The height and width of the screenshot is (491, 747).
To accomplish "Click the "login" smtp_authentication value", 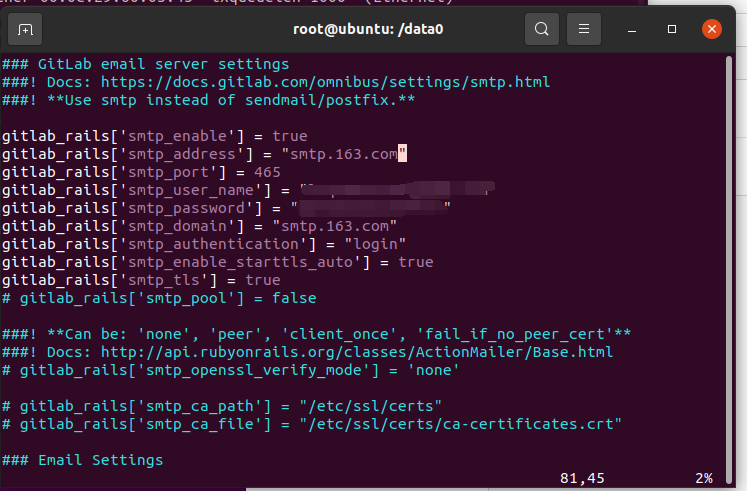I will coord(375,244).
